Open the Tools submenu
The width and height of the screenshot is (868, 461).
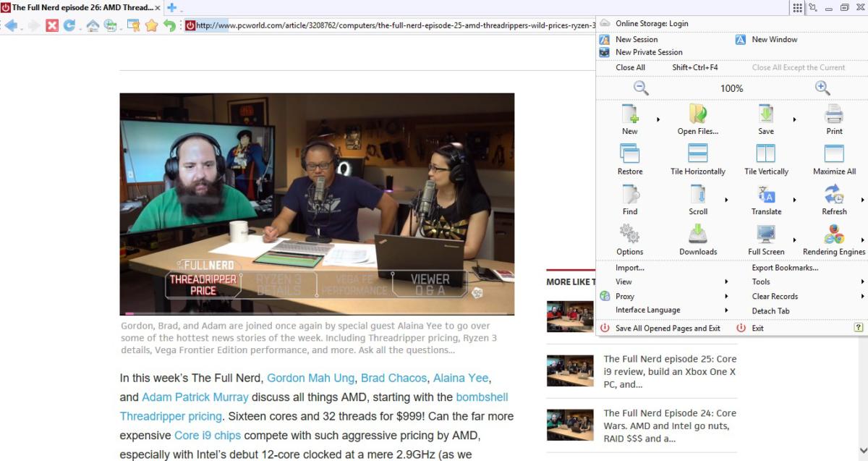pos(761,282)
